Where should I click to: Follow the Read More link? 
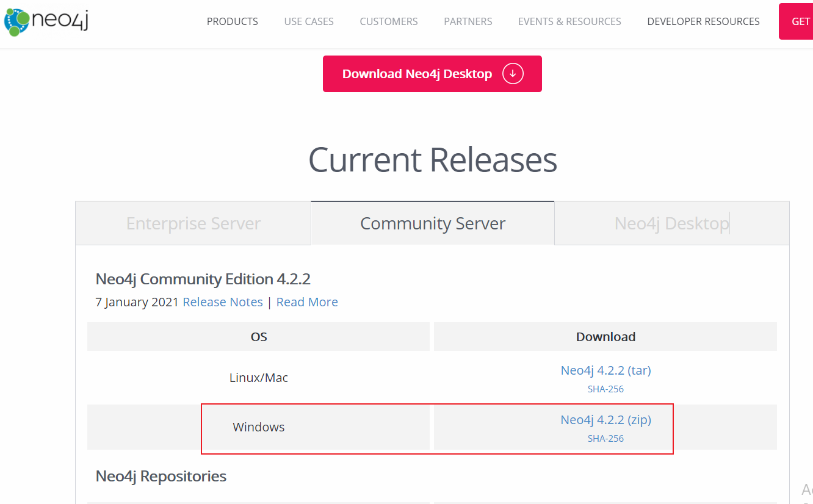point(307,302)
